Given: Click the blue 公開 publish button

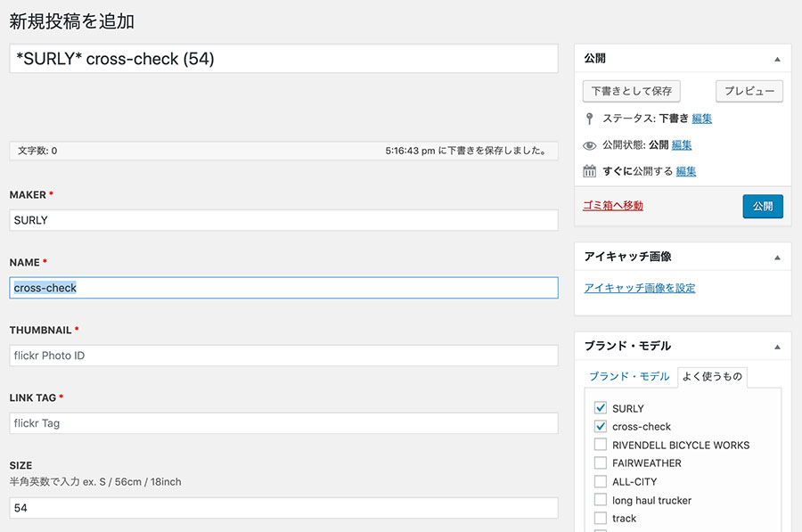Looking at the screenshot, I should 763,206.
